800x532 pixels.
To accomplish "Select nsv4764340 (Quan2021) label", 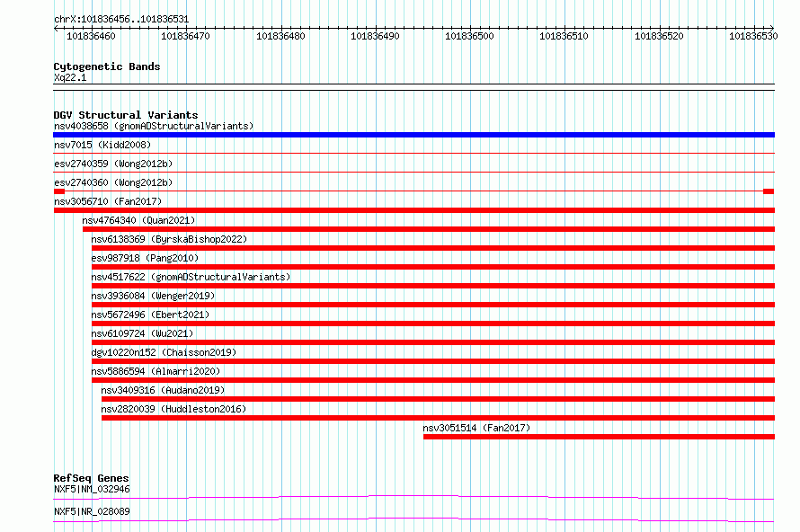I will (x=138, y=220).
